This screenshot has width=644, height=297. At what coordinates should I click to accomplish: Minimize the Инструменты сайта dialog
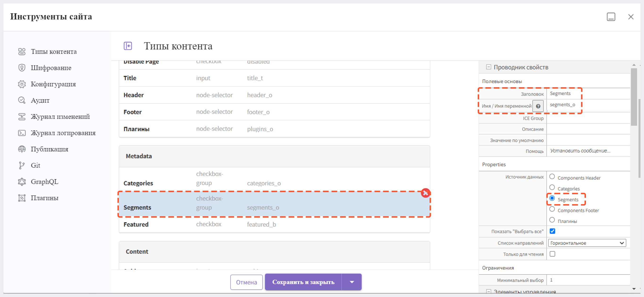pyautogui.click(x=611, y=17)
